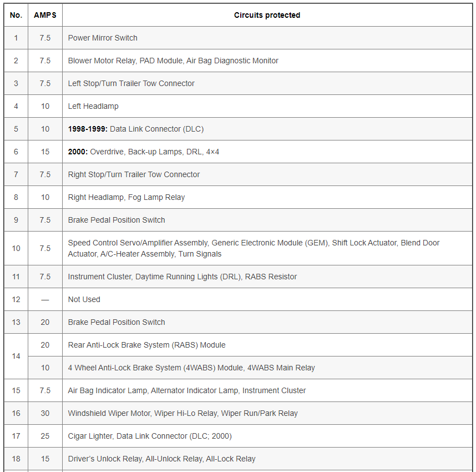Click the bold "1998-1999:" label
Image resolution: width=476 pixels, height=472 pixels.
(x=88, y=129)
